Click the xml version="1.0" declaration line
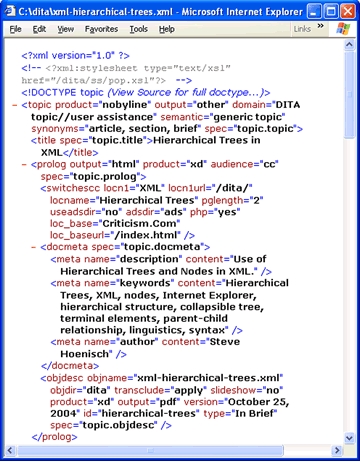 pos(75,55)
